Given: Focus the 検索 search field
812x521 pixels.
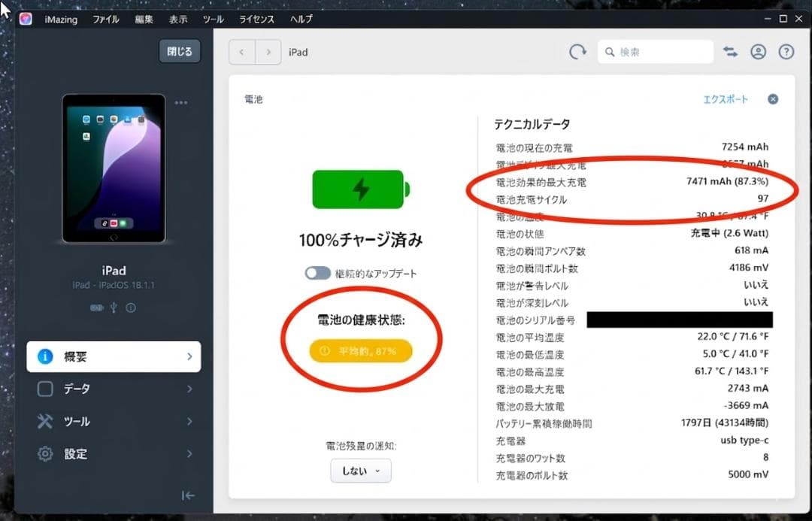Looking at the screenshot, I should pos(655,52).
